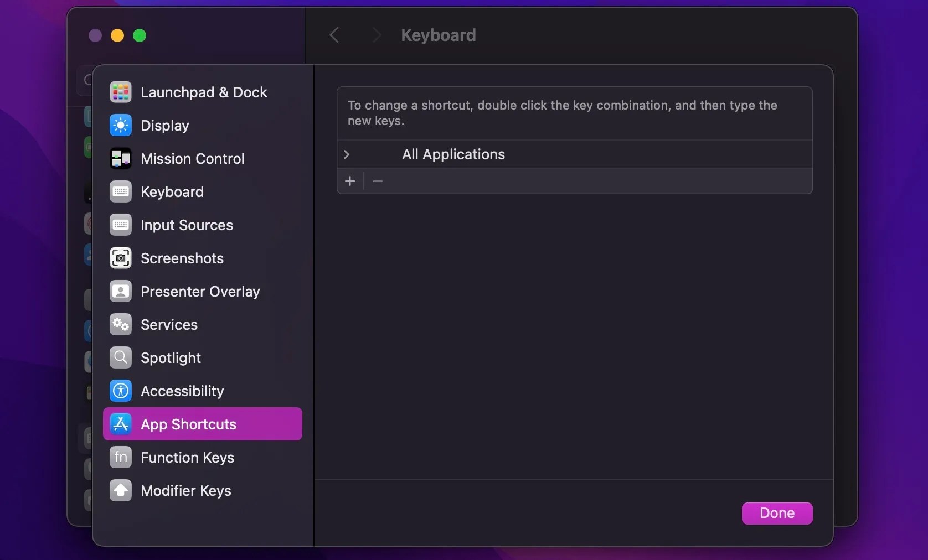Click the forward navigation arrow
The height and width of the screenshot is (560, 928).
376,35
